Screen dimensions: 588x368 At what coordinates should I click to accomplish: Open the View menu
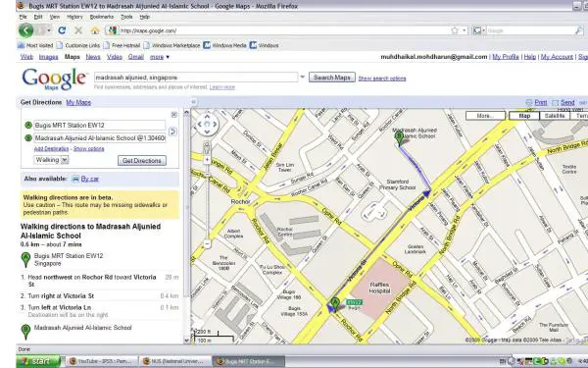[55, 17]
